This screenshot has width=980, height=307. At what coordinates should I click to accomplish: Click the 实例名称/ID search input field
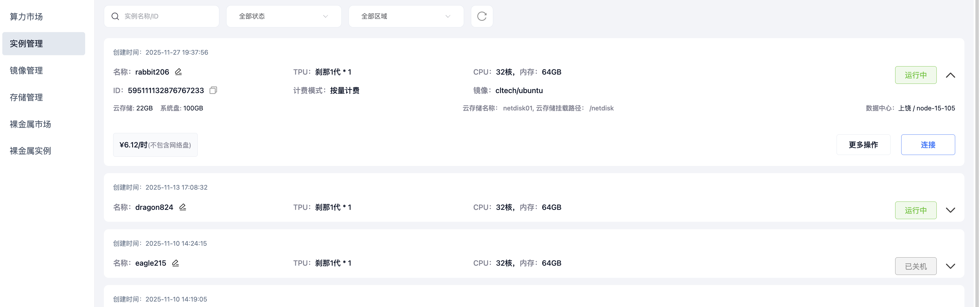tap(164, 16)
